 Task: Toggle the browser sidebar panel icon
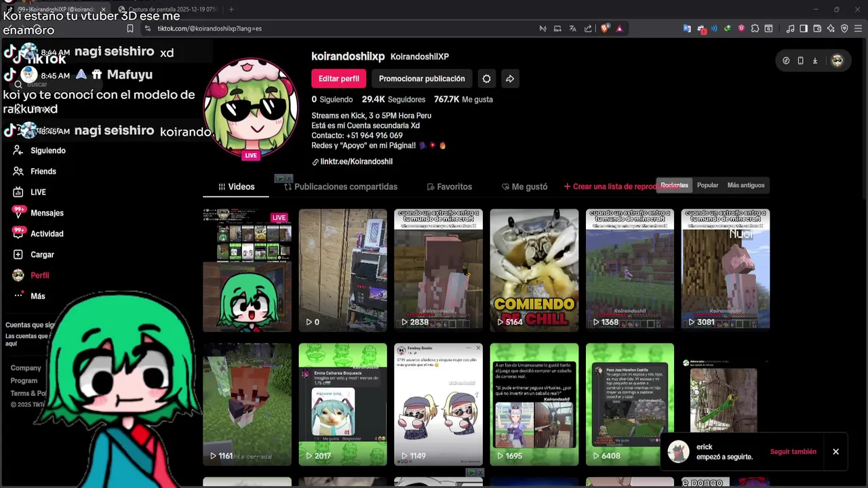tap(804, 28)
